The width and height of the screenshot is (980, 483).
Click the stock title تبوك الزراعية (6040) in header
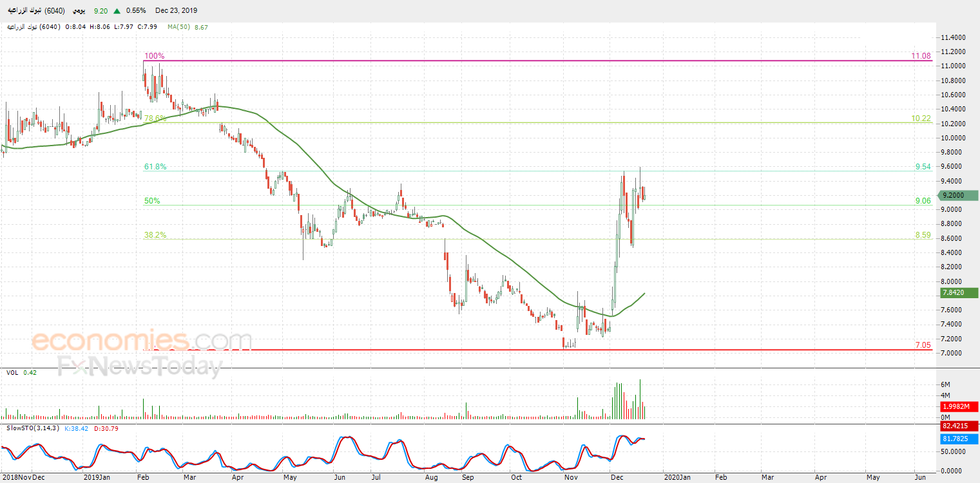click(x=36, y=11)
